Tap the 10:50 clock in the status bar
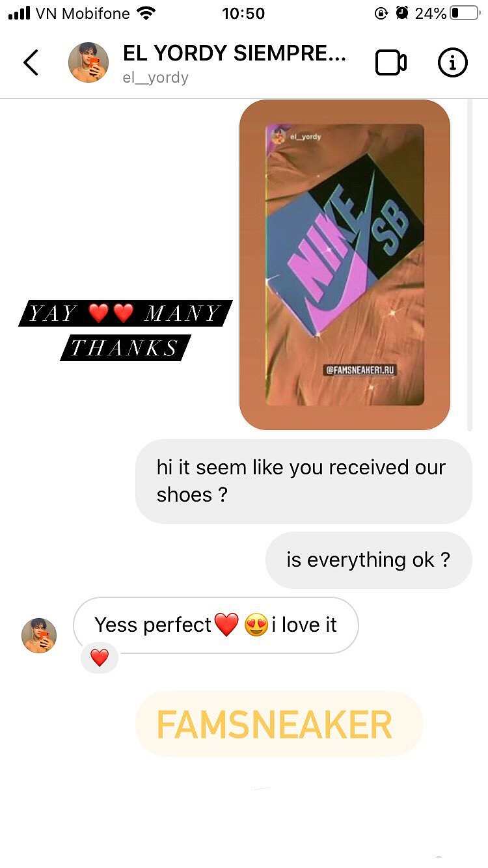 243,13
